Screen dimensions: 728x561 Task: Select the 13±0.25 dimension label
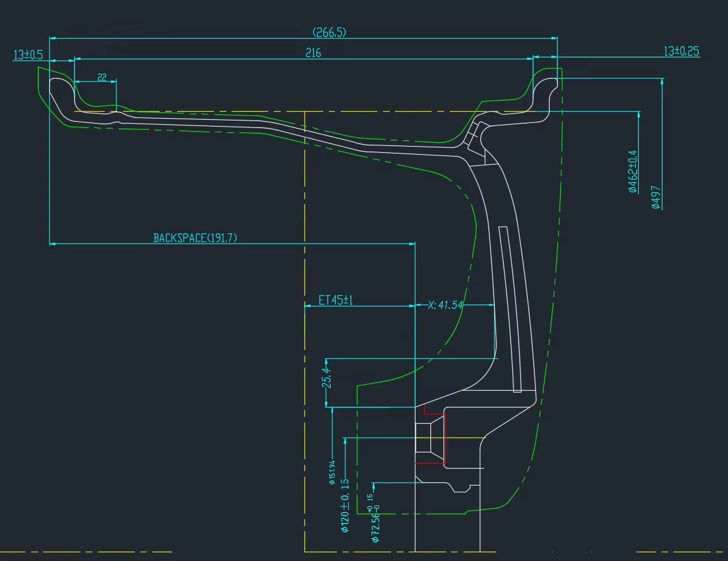point(681,51)
